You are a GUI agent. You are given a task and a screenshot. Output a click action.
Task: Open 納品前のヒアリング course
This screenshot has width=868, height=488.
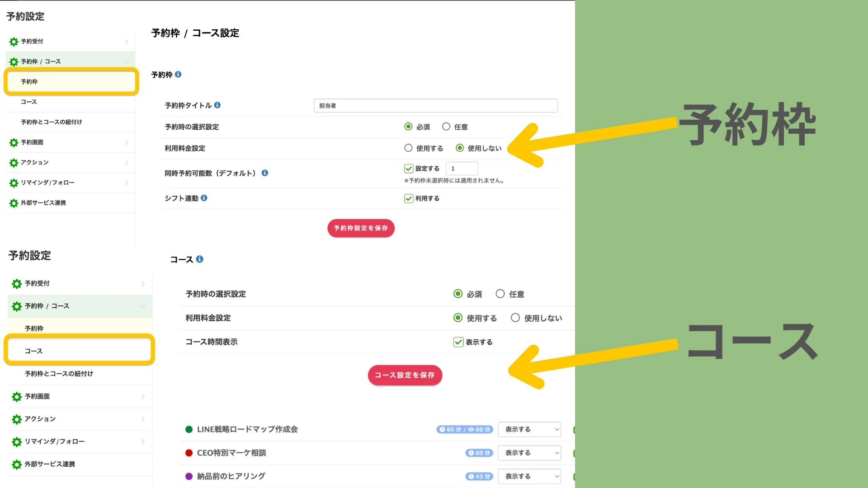(231, 476)
